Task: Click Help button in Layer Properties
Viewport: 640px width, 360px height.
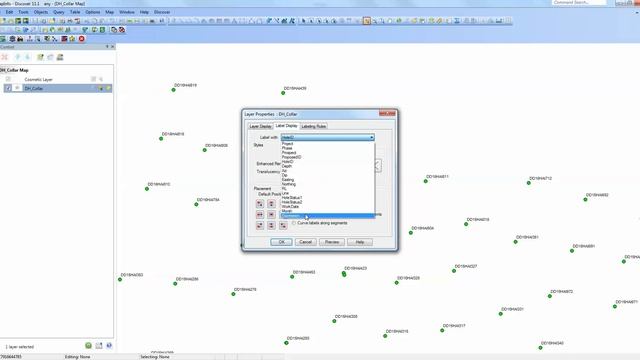Action: (360, 242)
